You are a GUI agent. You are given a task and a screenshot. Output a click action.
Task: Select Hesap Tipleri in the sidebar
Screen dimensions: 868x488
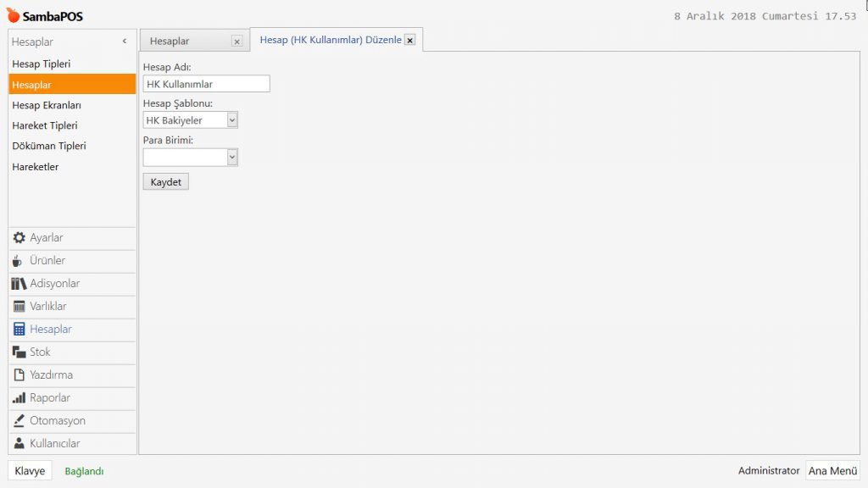pyautogui.click(x=42, y=64)
